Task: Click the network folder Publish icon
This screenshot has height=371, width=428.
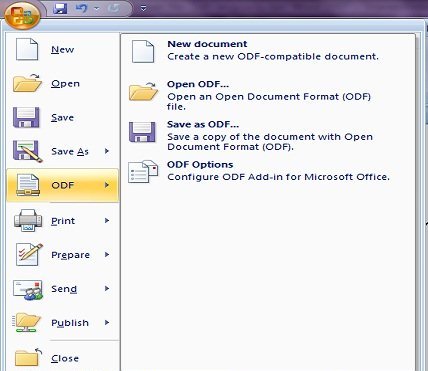Action: pos(27,322)
